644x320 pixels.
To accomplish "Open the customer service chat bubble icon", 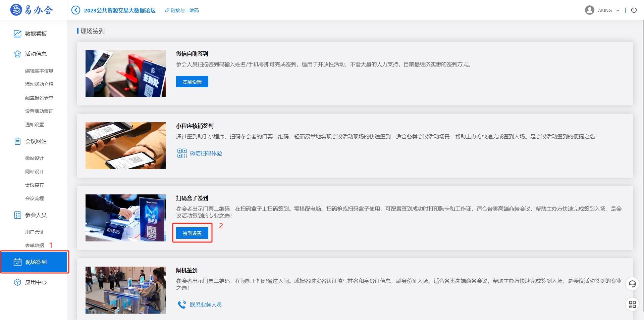I will (x=633, y=284).
